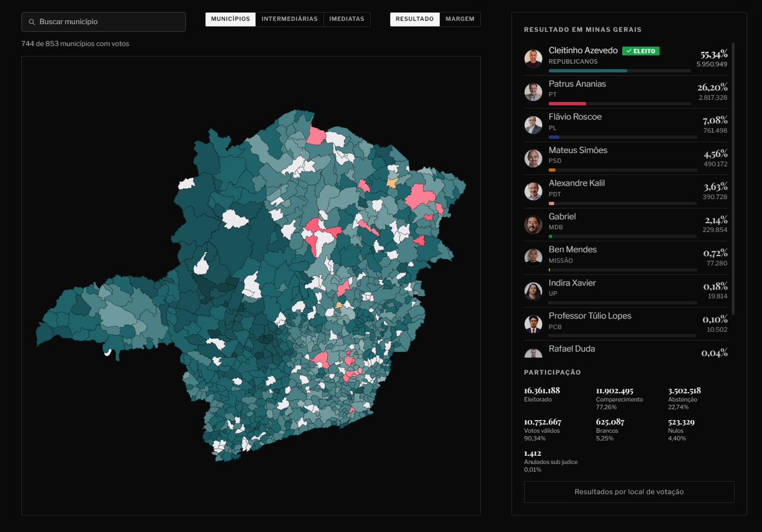Open Professor Túlio Lopes's candidate photo
The height and width of the screenshot is (532, 762).
pos(533,324)
